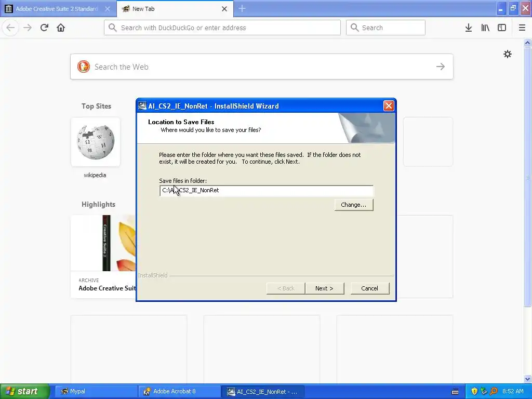Screen dimensions: 532x399
Task: Click the magnifier tray icon
Action: 494,391
